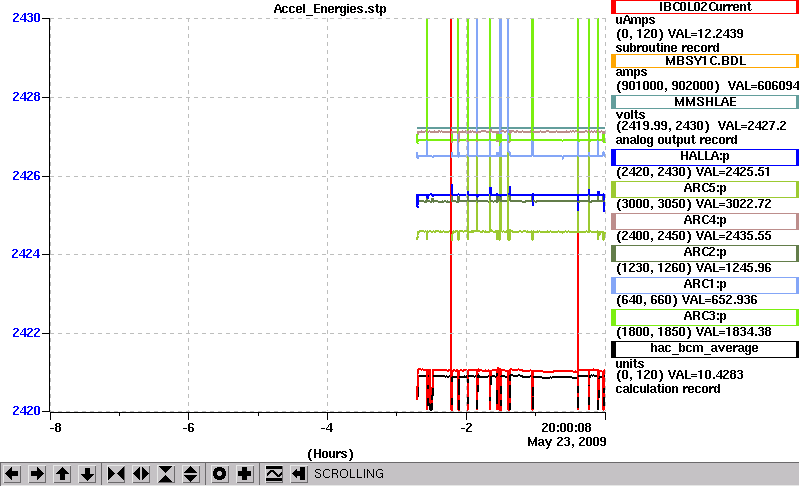
Task: Pan the graph right with the right arrow
Action: tap(37, 474)
